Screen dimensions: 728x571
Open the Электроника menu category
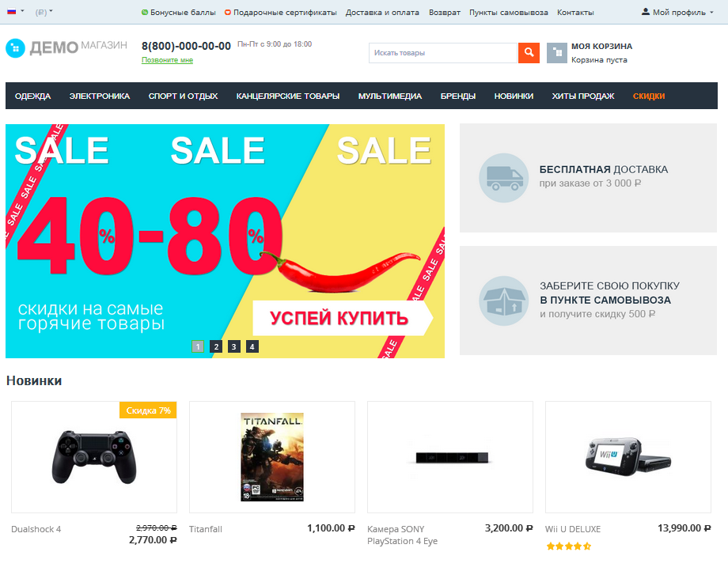click(100, 96)
